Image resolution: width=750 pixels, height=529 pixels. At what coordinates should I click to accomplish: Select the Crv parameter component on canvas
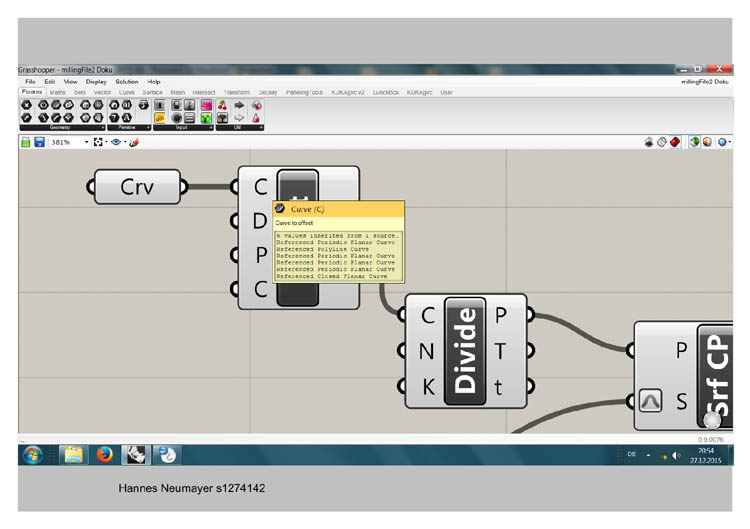click(137, 187)
